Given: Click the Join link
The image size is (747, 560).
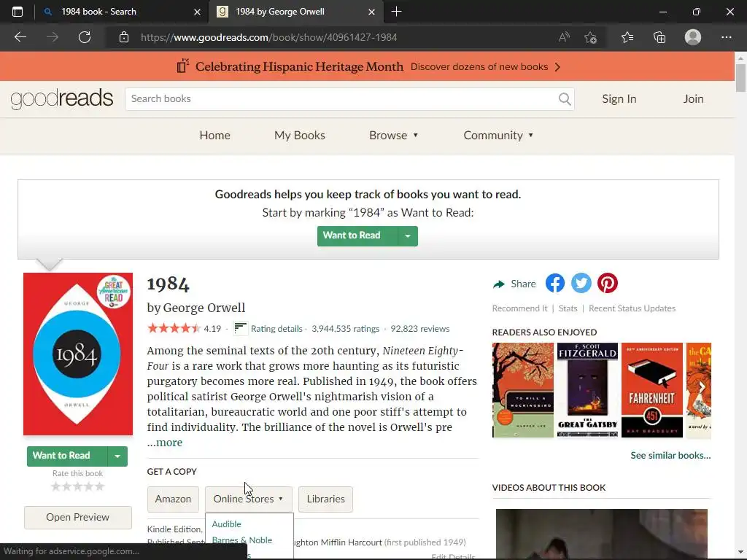Looking at the screenshot, I should point(693,98).
